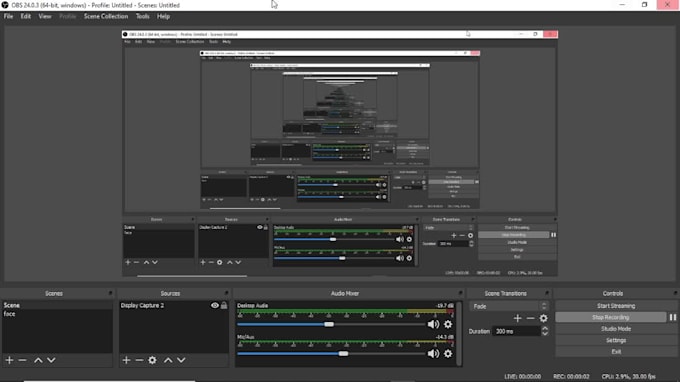The height and width of the screenshot is (382, 680).
Task: Remove scene transition with minus icon
Action: [530, 318]
